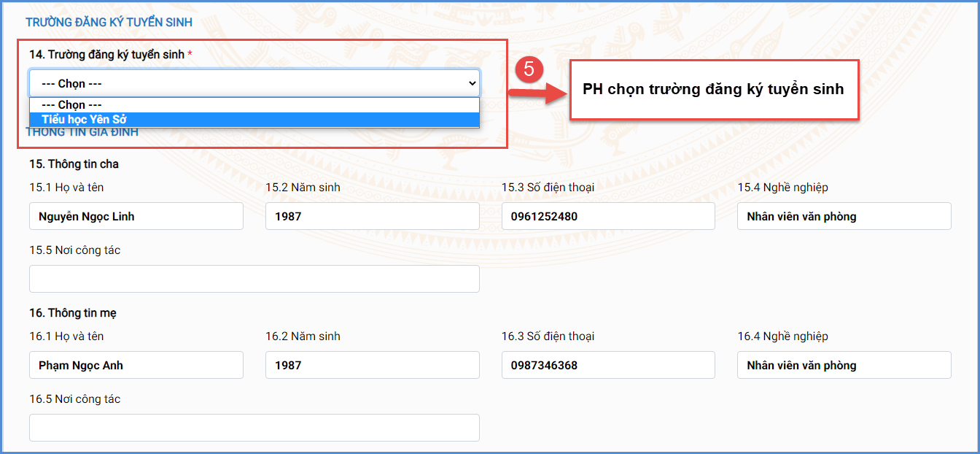Viewport: 980px width, 454px height.
Task: Click the father's Nghề nghiệp field
Action: [844, 217]
